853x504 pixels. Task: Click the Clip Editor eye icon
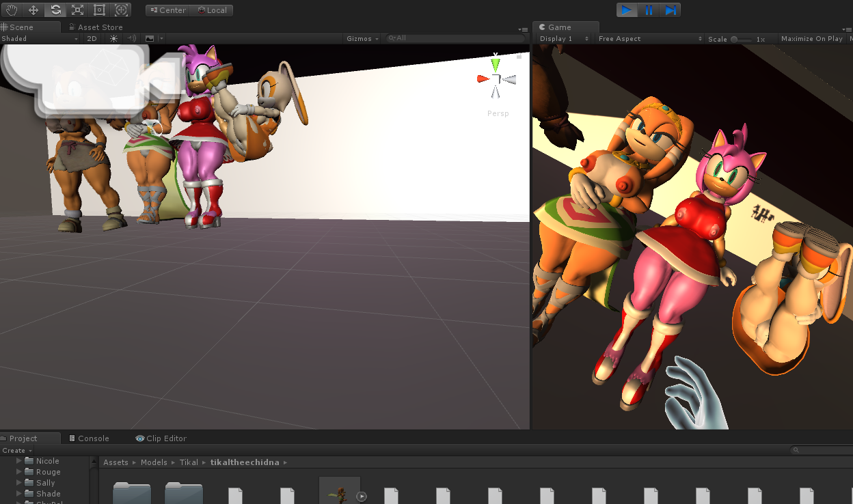pyautogui.click(x=139, y=438)
